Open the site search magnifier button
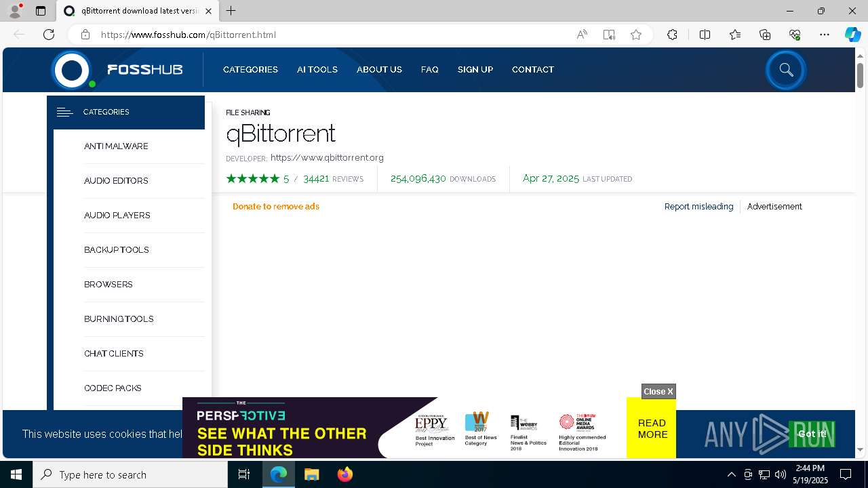 click(x=786, y=70)
